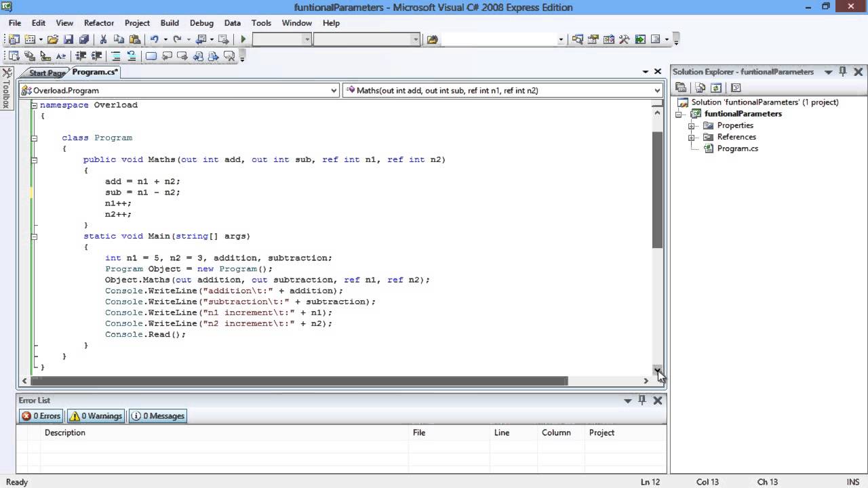
Task: Click the Navigate Backward icon
Action: pyautogui.click(x=200, y=39)
